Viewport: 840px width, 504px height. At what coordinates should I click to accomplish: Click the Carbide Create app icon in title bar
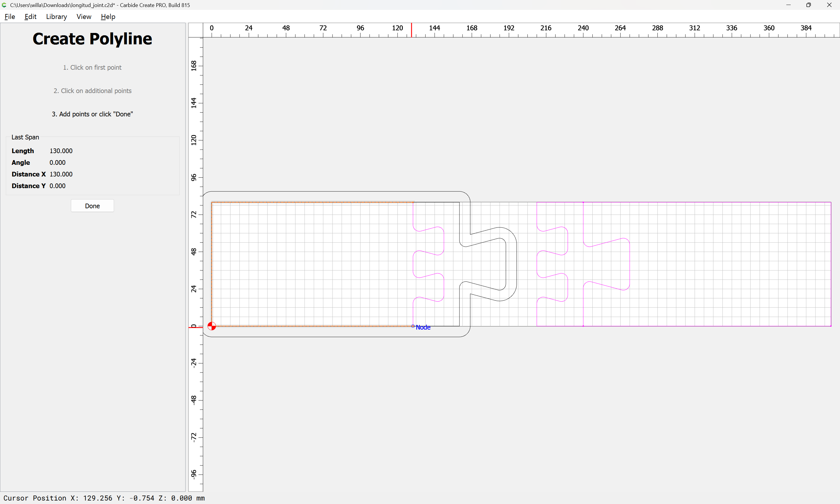coord(4,5)
